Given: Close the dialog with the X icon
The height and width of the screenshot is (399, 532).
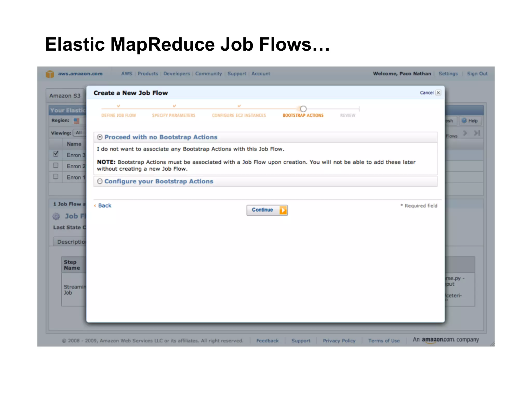Looking at the screenshot, I should click(438, 93).
